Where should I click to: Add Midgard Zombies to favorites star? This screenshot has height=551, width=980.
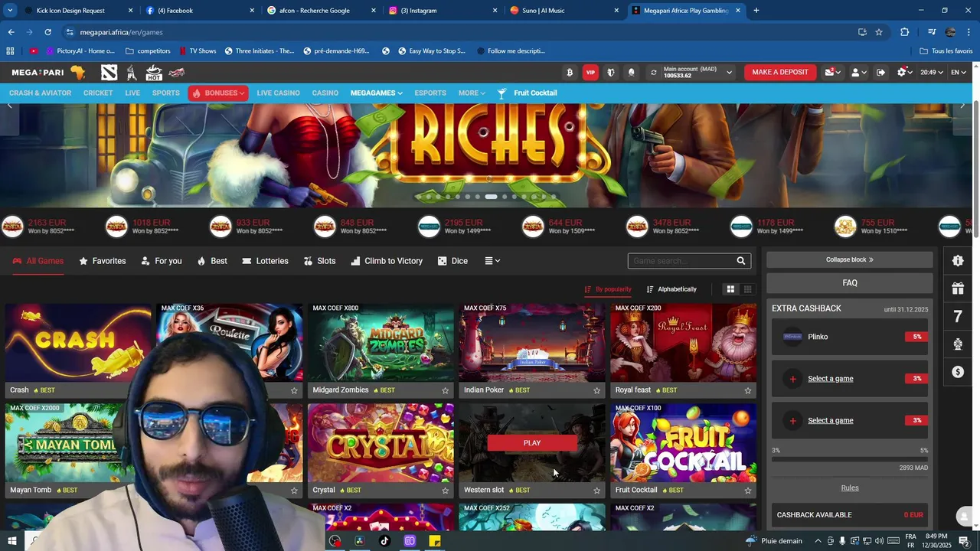[x=445, y=390]
